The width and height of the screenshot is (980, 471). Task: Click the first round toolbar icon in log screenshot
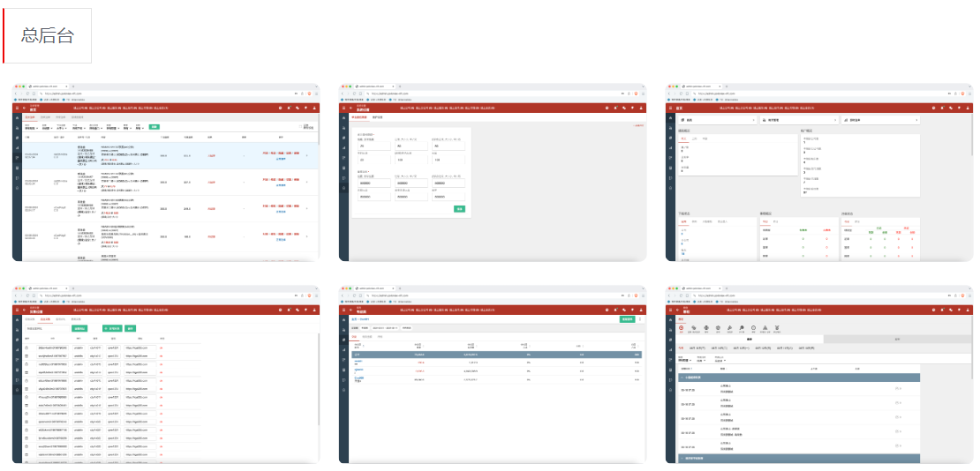tap(682, 328)
